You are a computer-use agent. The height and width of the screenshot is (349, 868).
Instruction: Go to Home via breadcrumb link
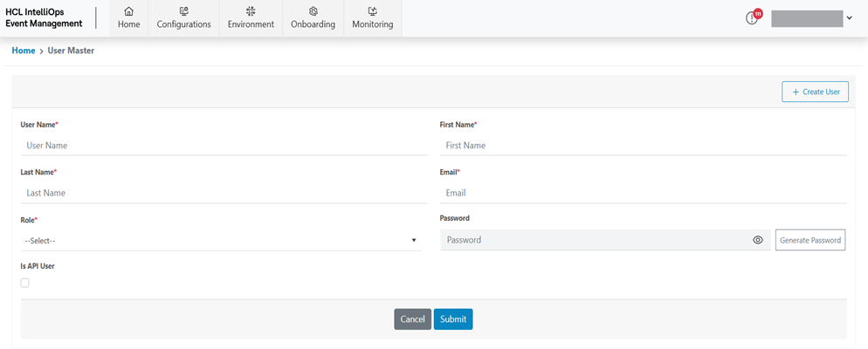24,51
